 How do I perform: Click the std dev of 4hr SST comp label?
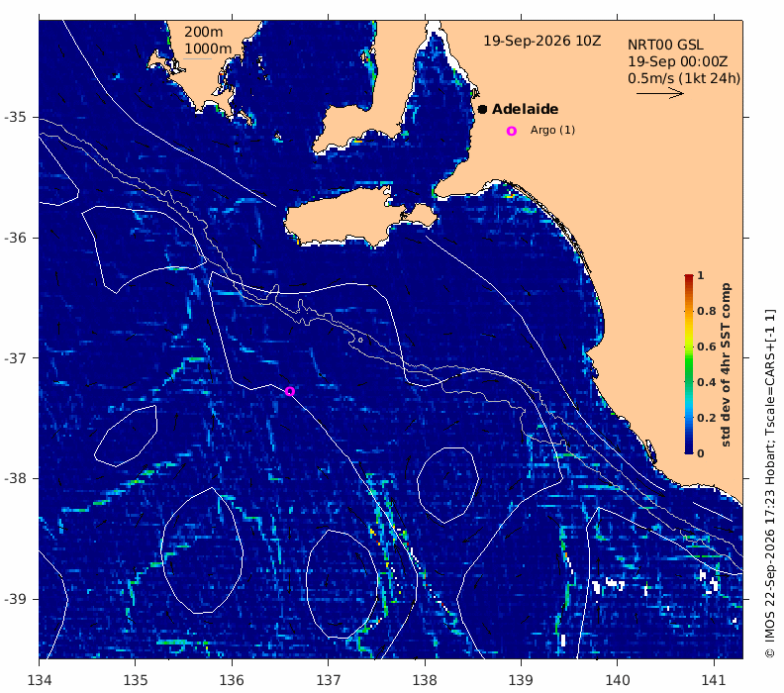tap(726, 365)
